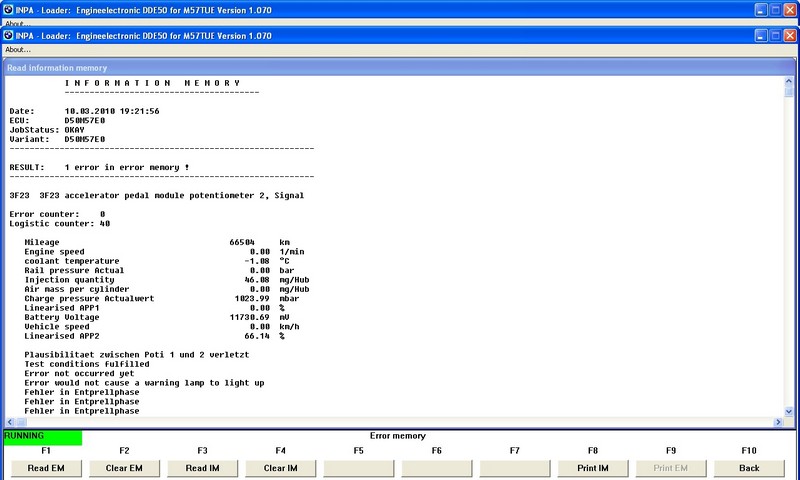
Task: Click the blank F7 button
Action: 515,468
